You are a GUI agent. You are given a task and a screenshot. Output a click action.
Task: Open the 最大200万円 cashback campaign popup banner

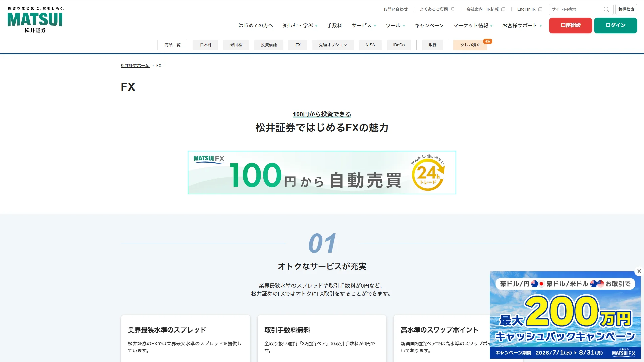pyautogui.click(x=565, y=315)
